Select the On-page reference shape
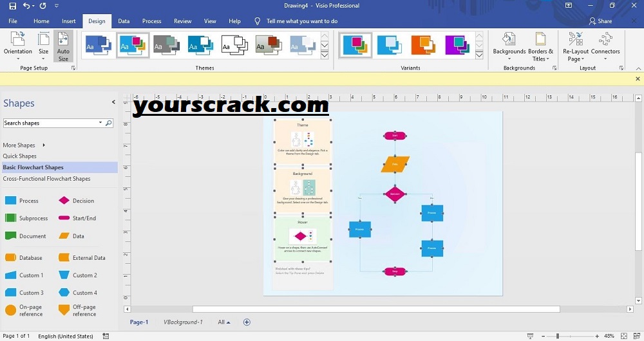 pyautogui.click(x=11, y=310)
